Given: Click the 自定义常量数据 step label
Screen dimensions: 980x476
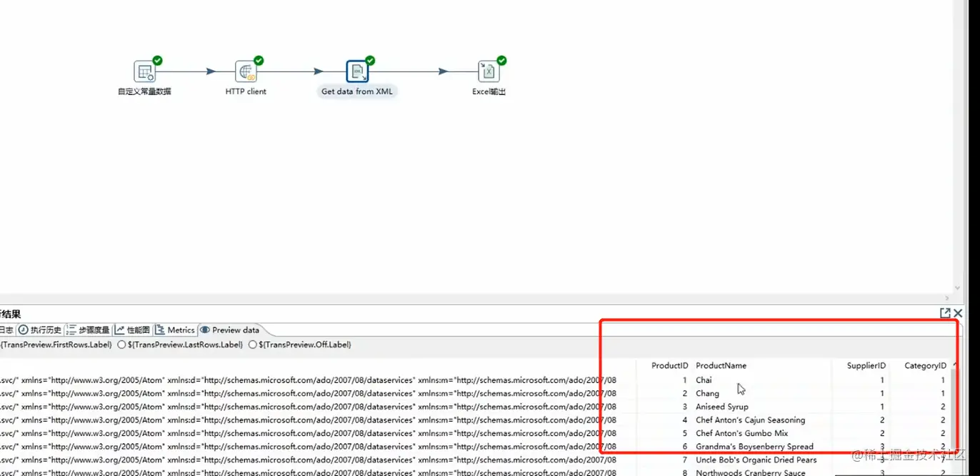Looking at the screenshot, I should (144, 91).
